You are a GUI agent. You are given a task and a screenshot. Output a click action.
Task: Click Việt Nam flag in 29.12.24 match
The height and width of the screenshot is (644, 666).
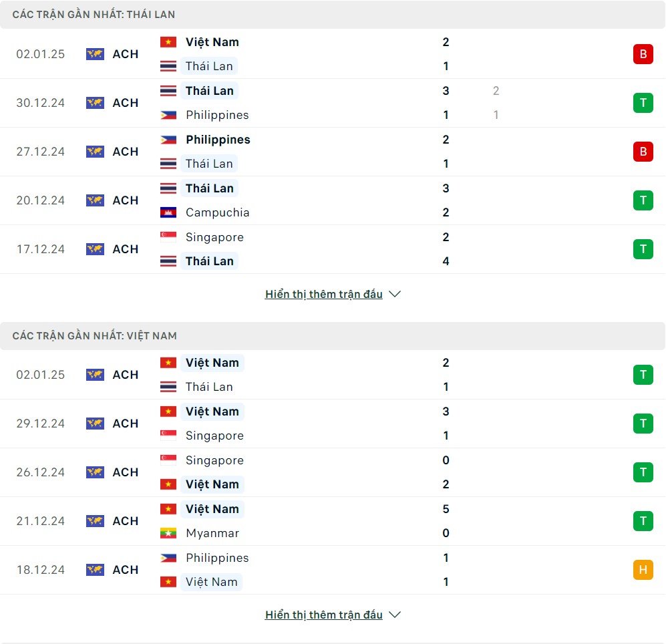pyautogui.click(x=168, y=412)
